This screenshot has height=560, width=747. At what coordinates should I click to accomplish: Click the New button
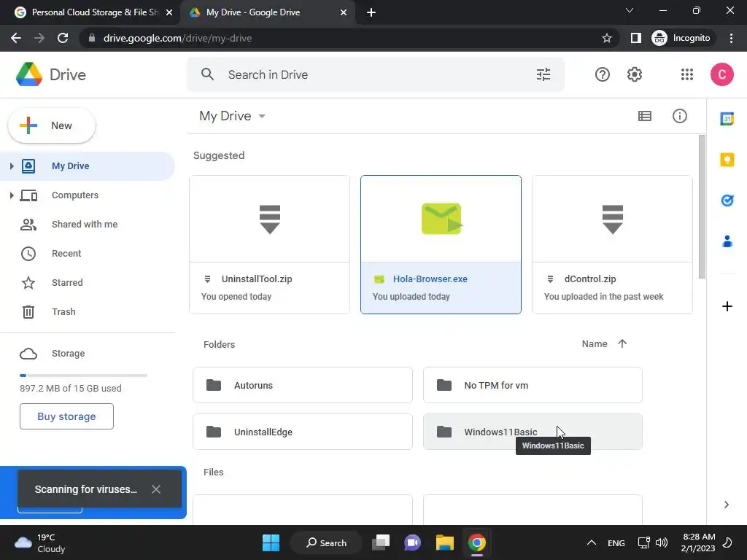52,125
